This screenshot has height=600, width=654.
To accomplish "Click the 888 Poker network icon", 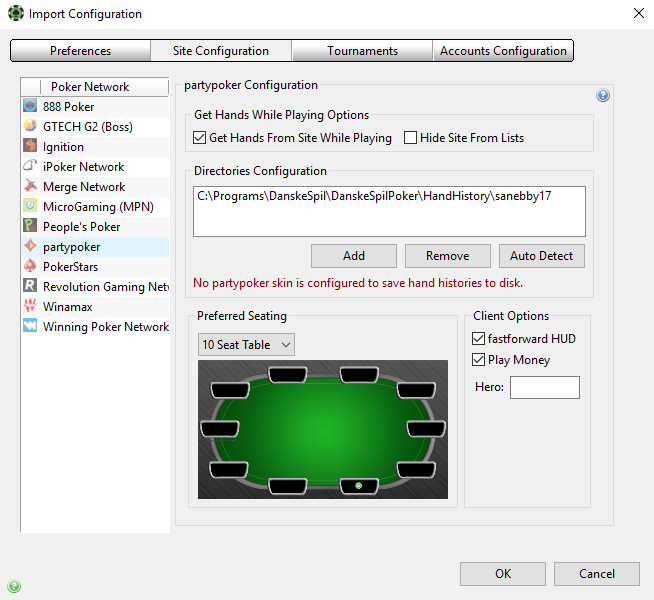I will pos(30,105).
